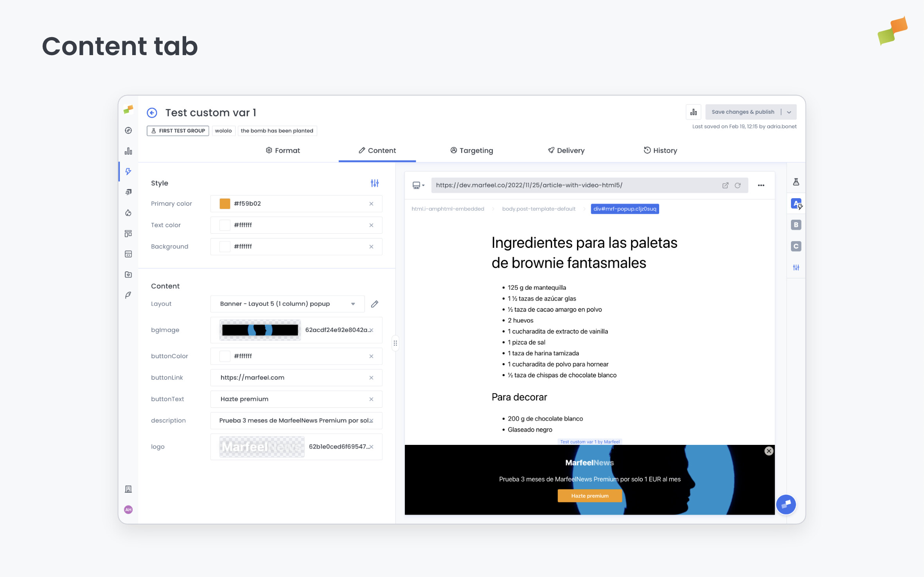
Task: Open the experiments flask icon in the right panel
Action: pyautogui.click(x=796, y=181)
